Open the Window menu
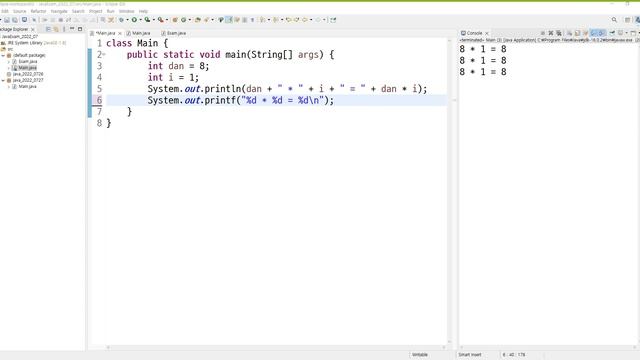The height and width of the screenshot is (360, 640). [x=126, y=11]
